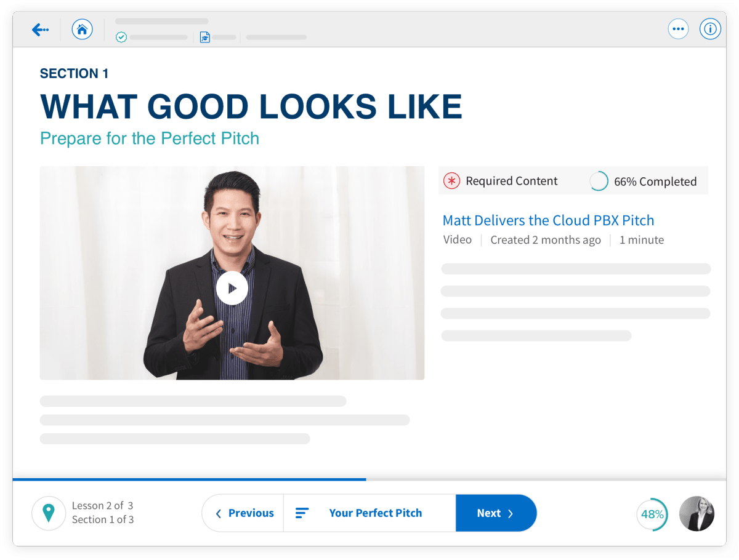Open the Your Perfect Pitch outline menu
Screen dimensions: 739x560
coord(375,513)
